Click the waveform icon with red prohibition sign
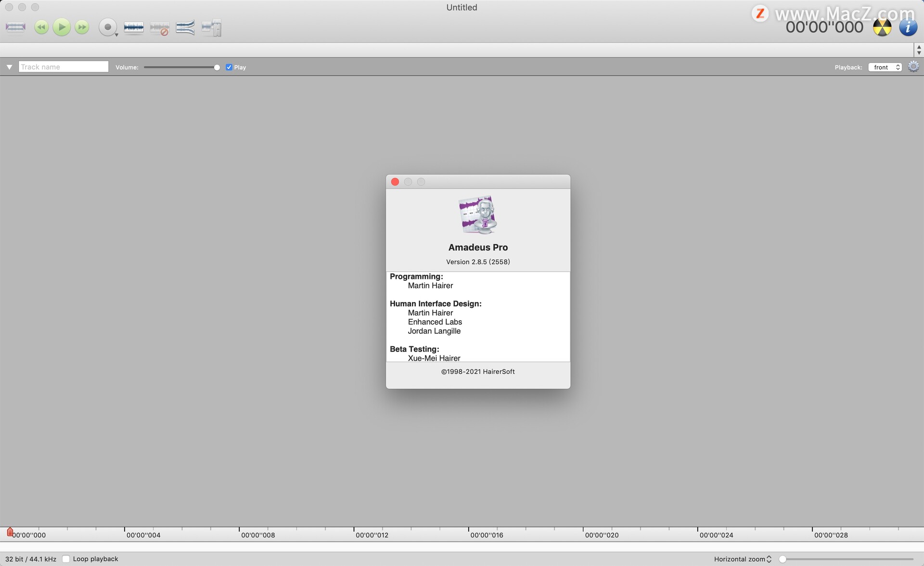 [160, 28]
